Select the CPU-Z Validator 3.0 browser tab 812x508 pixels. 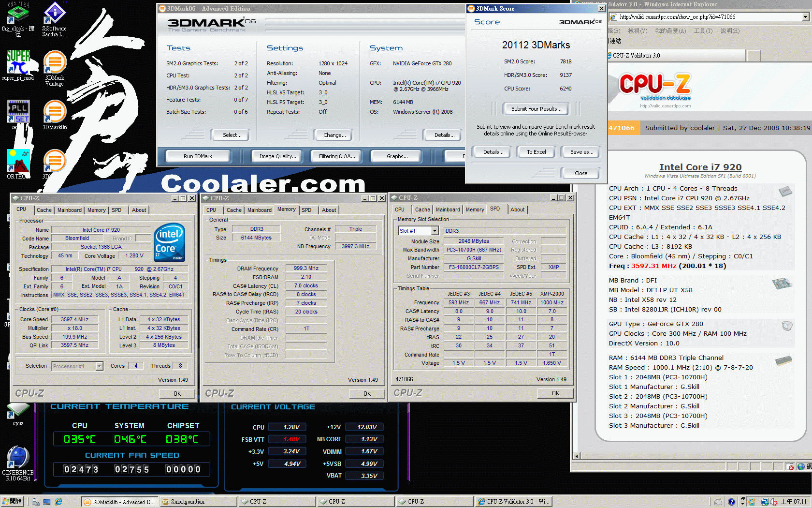(x=677, y=56)
